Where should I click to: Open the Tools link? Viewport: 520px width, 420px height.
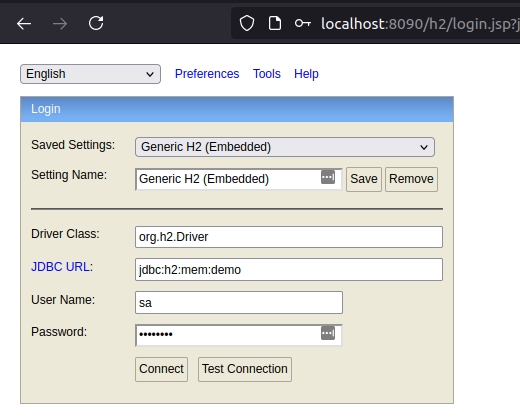[x=267, y=74]
